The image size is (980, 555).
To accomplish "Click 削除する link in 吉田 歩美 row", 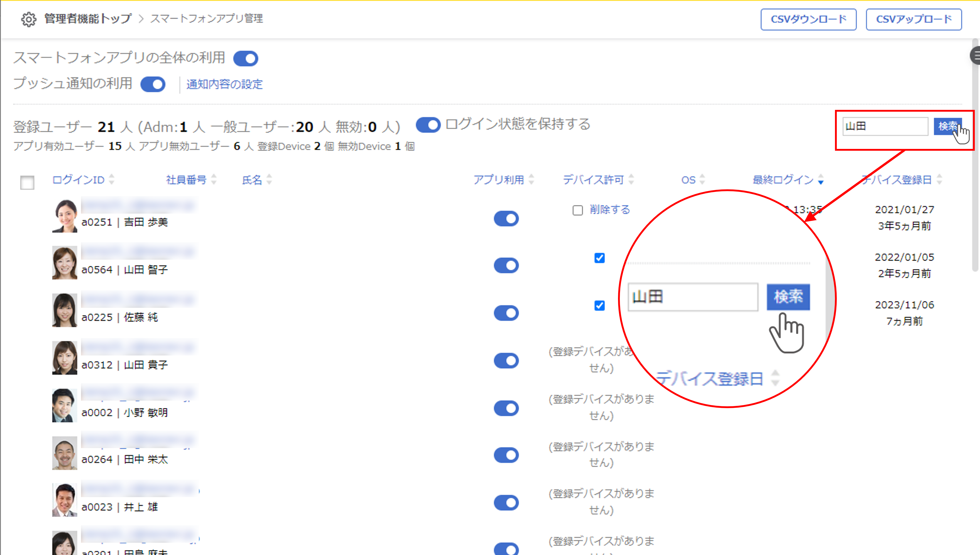I will (x=610, y=210).
